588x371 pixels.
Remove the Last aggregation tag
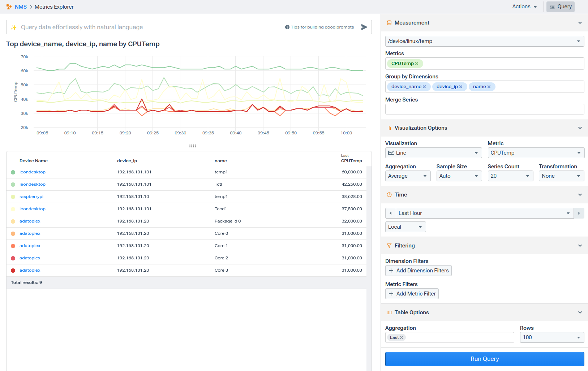(x=402, y=337)
